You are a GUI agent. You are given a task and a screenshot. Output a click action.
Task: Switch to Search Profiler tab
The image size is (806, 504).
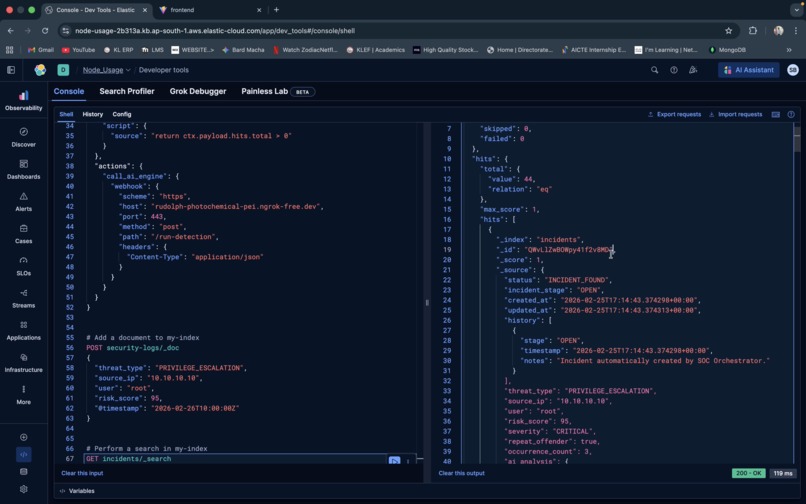(x=126, y=91)
